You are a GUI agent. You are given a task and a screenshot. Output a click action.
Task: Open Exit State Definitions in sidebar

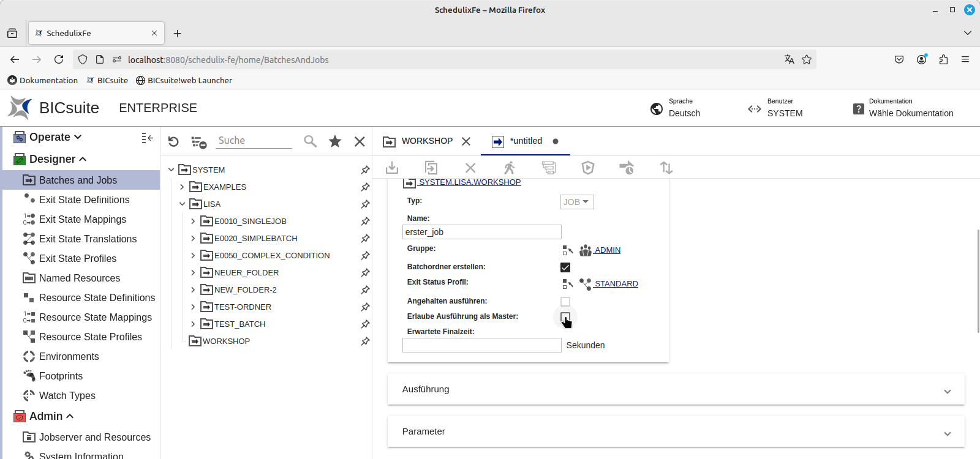(84, 200)
